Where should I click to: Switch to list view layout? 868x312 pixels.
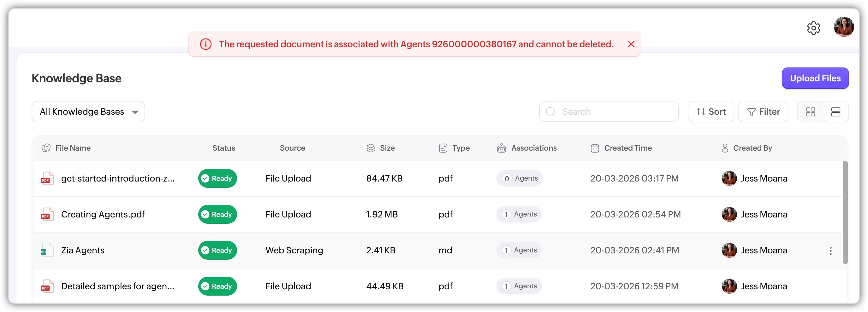pos(835,112)
